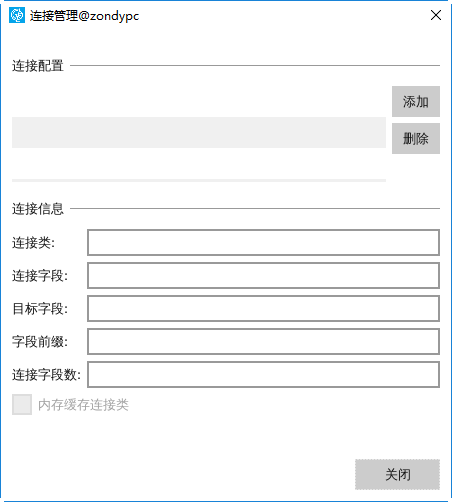Image resolution: width=452 pixels, height=502 pixels.
Task: Click the 连接配置 section header
Action: point(38,66)
